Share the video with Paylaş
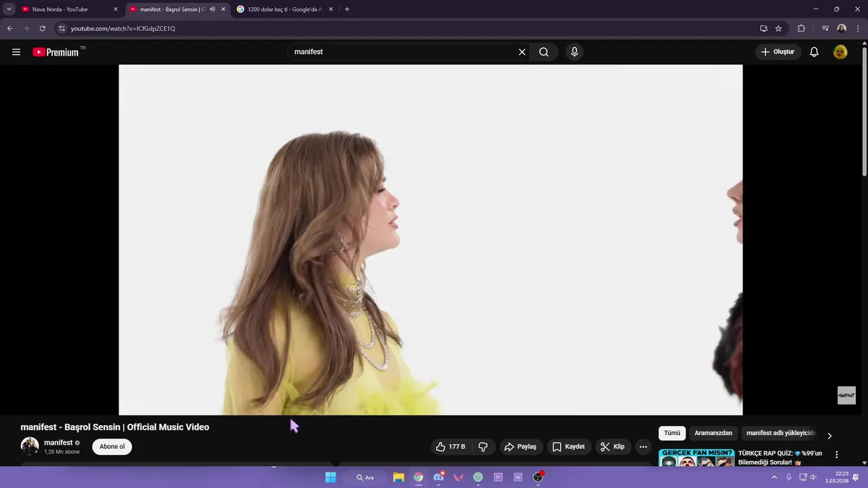 (520, 447)
